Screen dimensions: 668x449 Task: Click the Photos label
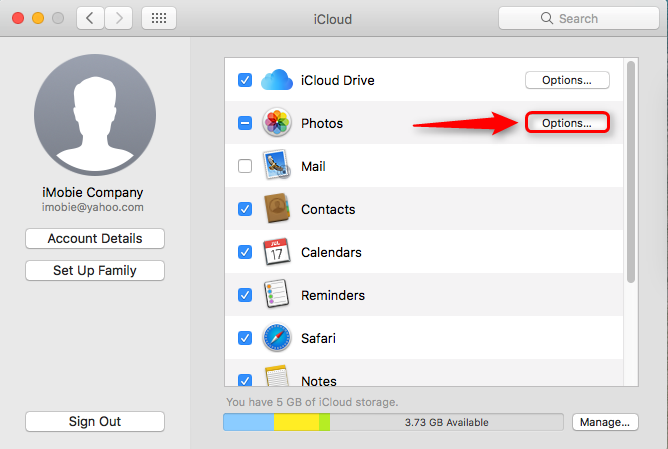coord(322,124)
